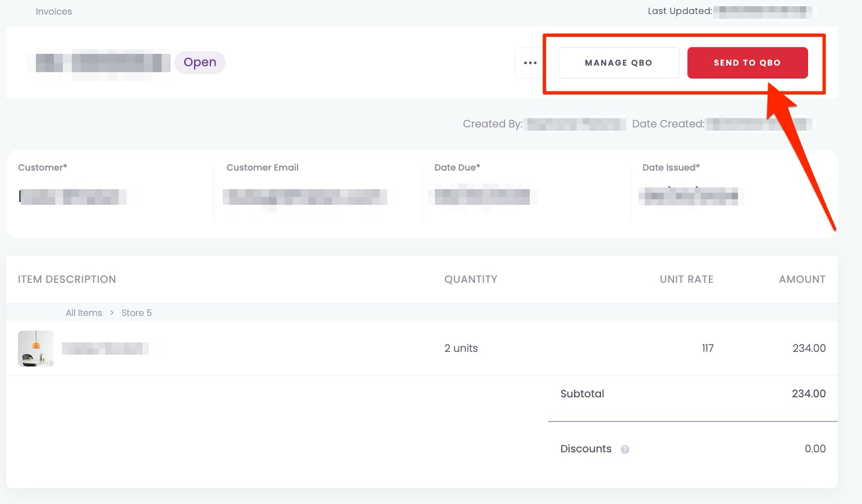Click the Date Due field value
This screenshot has width=862, height=504.
coord(482,196)
